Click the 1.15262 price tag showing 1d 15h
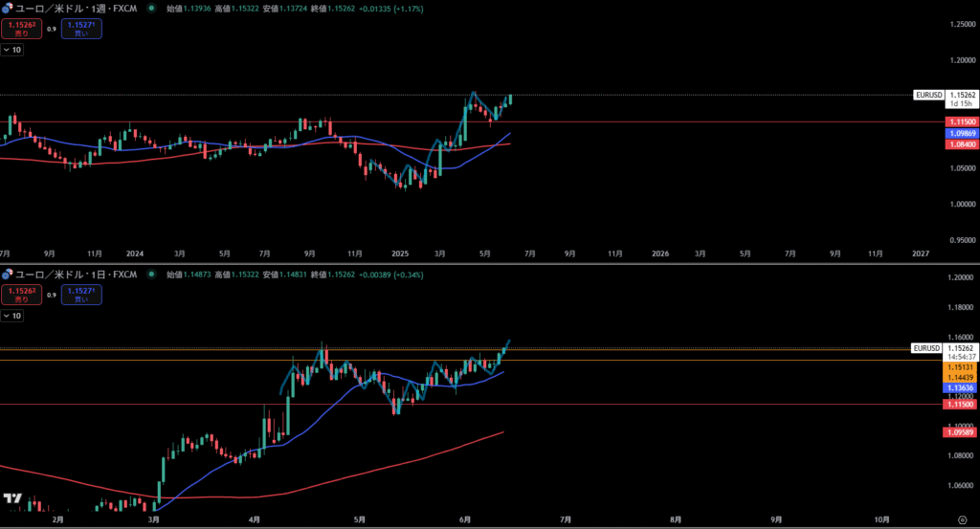 pos(962,99)
